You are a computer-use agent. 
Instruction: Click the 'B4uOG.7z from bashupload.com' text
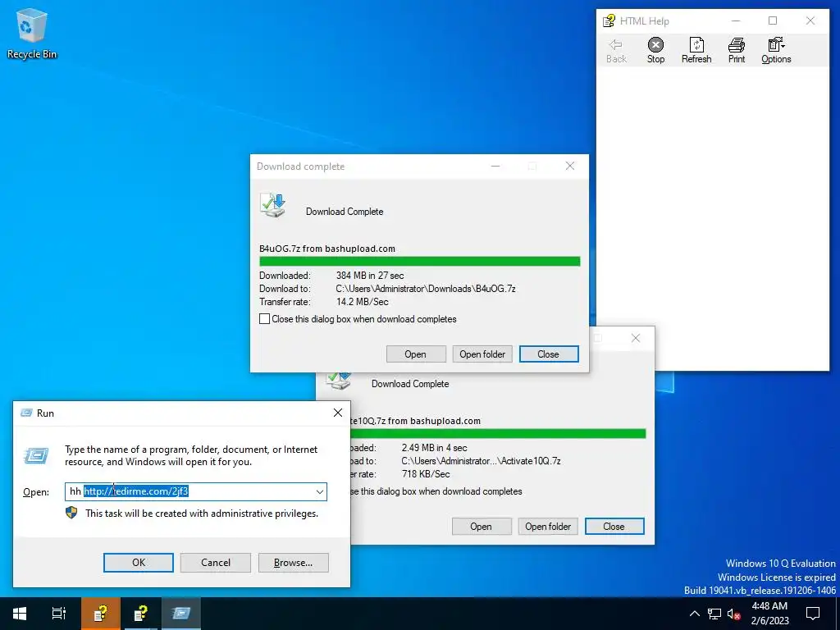327,249
